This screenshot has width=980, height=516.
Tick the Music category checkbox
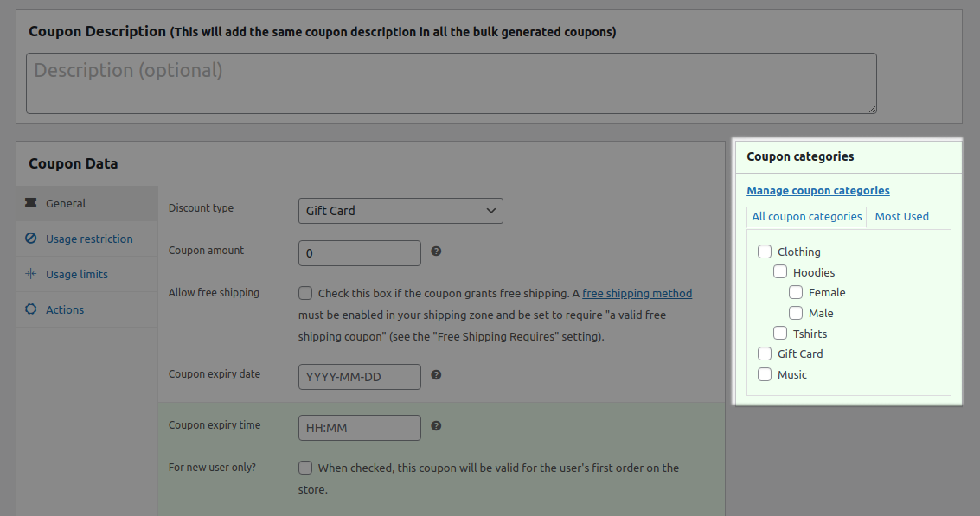point(764,374)
